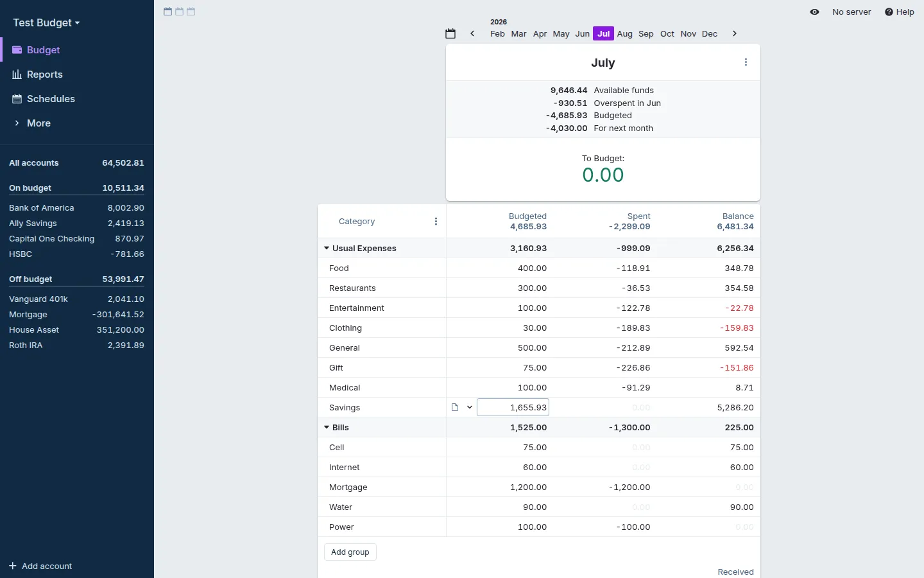Open All accounts view
The width and height of the screenshot is (924, 578).
tap(76, 163)
